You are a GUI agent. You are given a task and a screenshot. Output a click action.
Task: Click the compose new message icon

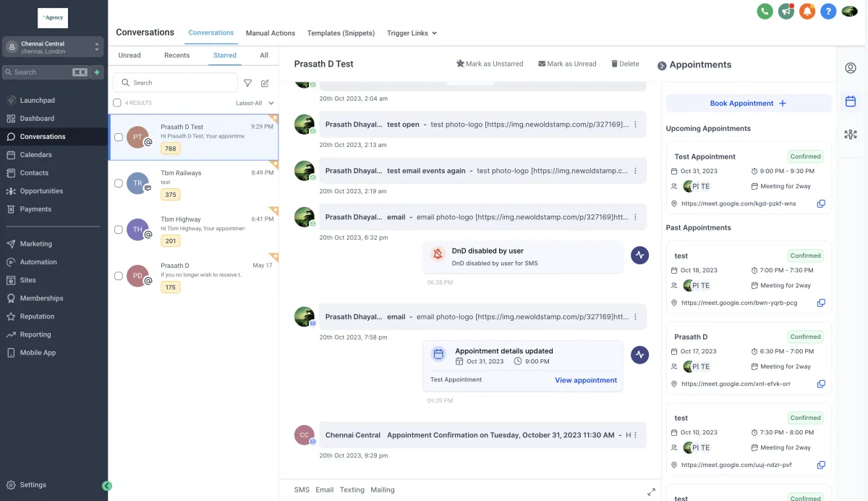[x=265, y=83]
